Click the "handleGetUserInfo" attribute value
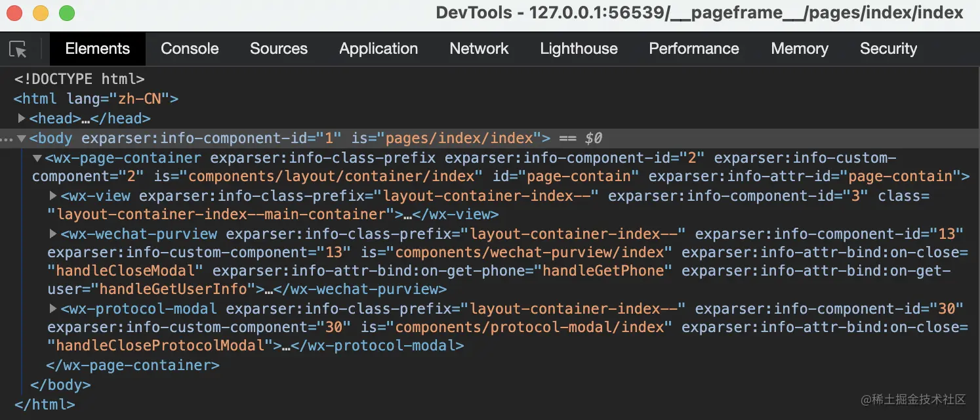 [x=173, y=289]
